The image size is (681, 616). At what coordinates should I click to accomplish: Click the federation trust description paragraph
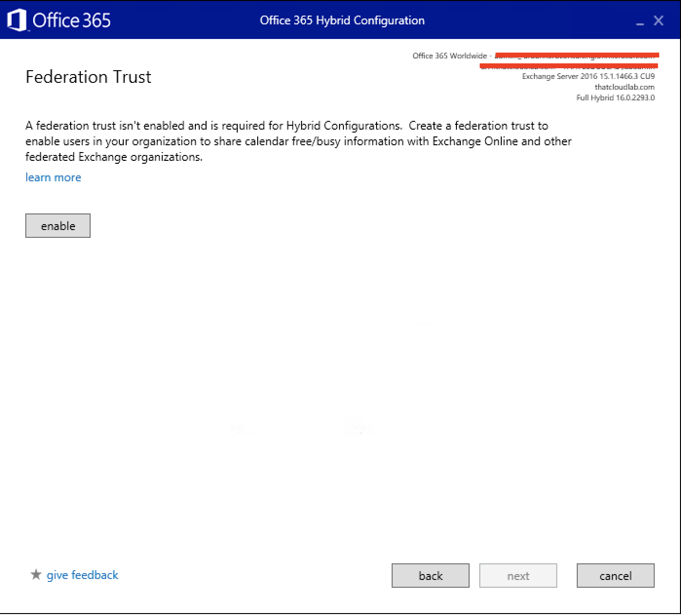click(x=298, y=141)
